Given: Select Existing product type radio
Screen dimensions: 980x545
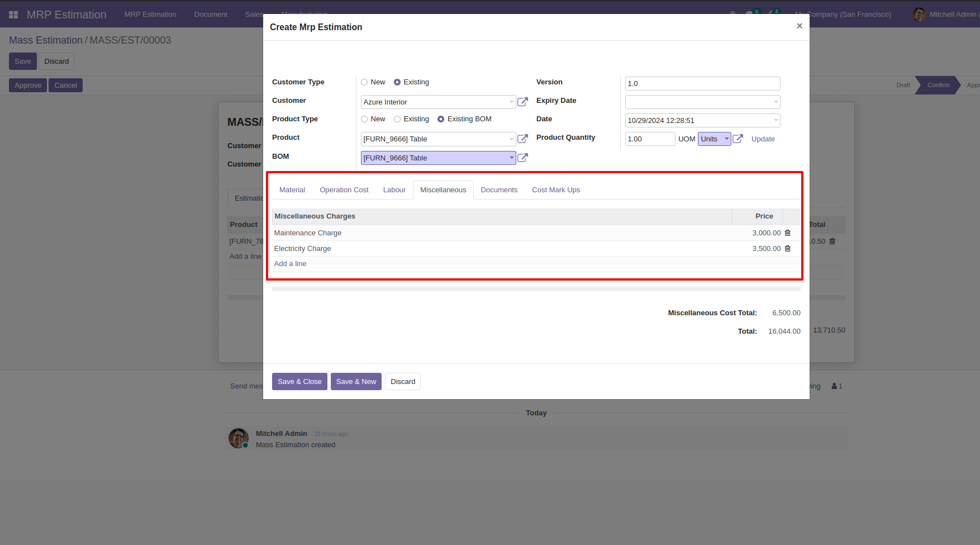Looking at the screenshot, I should pyautogui.click(x=397, y=119).
